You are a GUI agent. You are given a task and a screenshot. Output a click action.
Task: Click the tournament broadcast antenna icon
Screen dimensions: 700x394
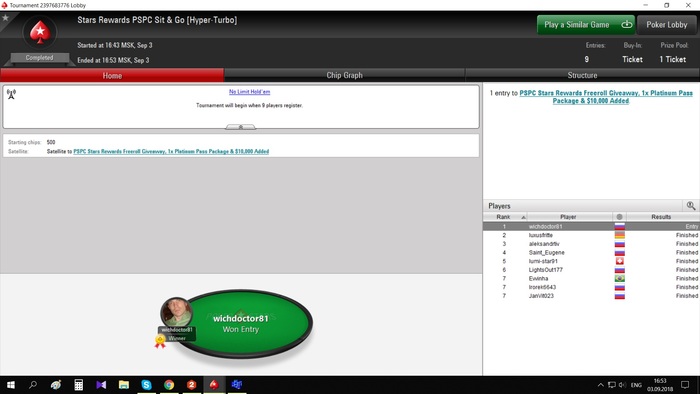[x=12, y=94]
